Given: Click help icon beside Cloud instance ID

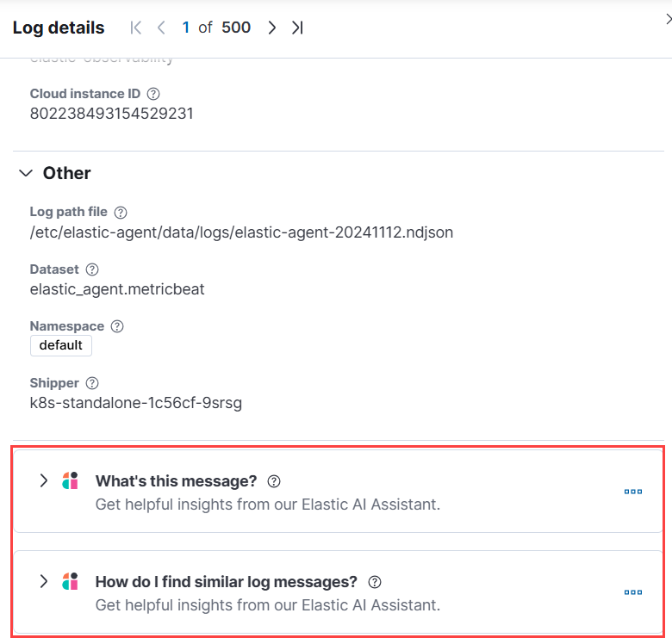Looking at the screenshot, I should (153, 94).
